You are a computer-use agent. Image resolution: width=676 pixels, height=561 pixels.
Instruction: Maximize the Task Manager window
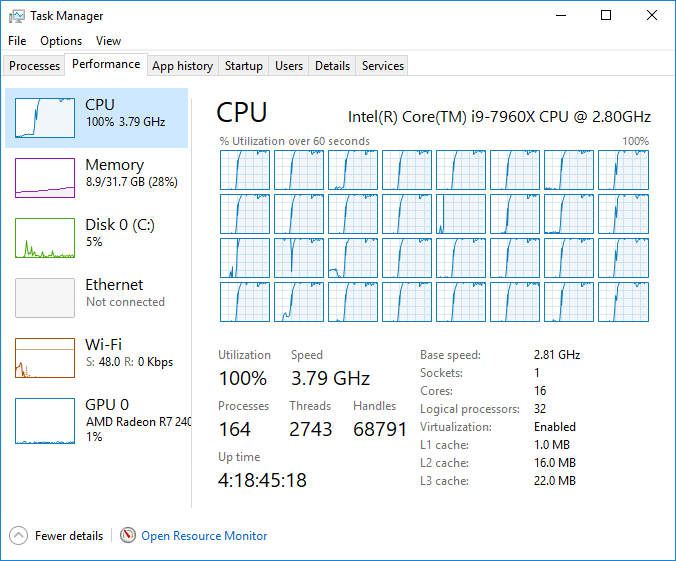tap(606, 16)
